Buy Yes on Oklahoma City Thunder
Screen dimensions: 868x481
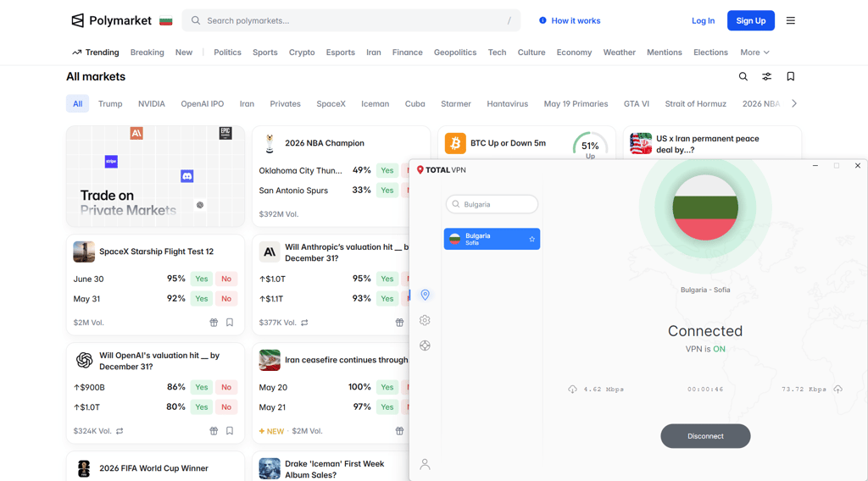click(387, 170)
